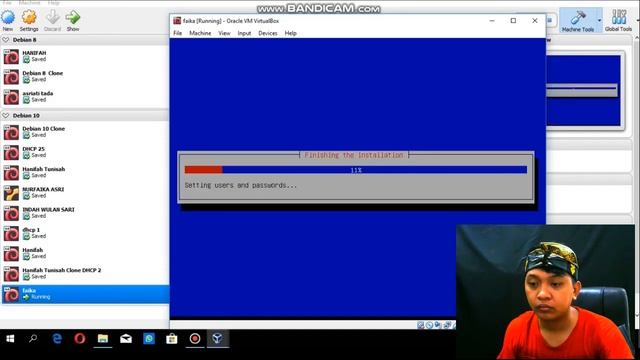
Task: Click the OS icon next to DHCP 25
Action: point(11,153)
